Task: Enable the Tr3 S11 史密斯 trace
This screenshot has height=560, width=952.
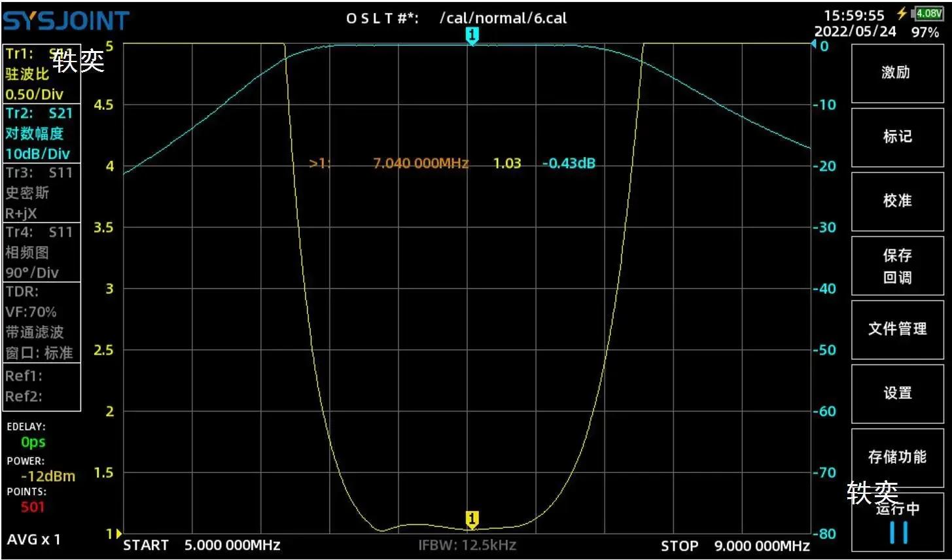Action: tap(42, 193)
